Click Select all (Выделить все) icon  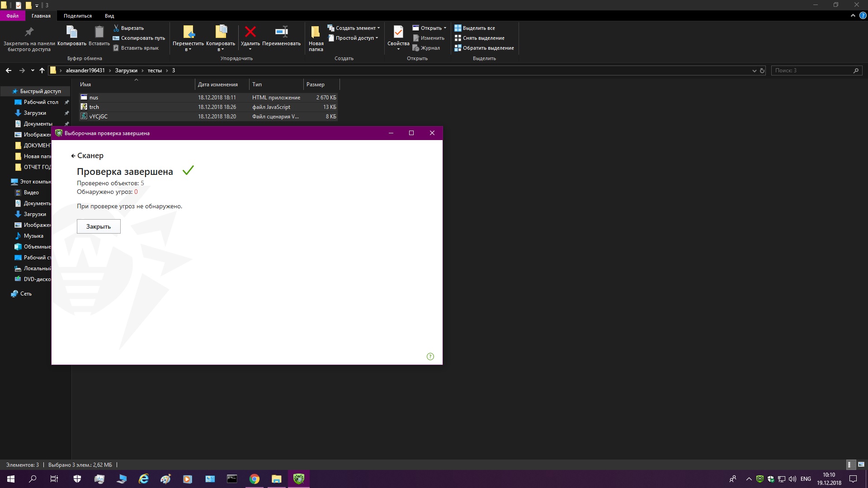point(458,28)
